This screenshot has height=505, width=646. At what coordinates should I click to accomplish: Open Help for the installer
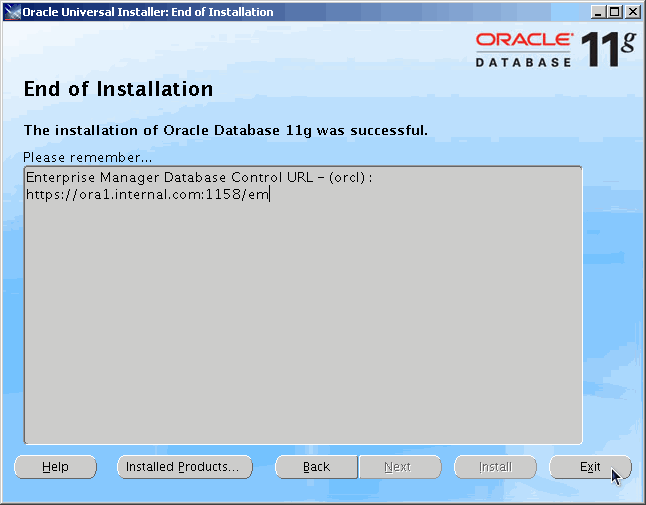click(x=56, y=467)
